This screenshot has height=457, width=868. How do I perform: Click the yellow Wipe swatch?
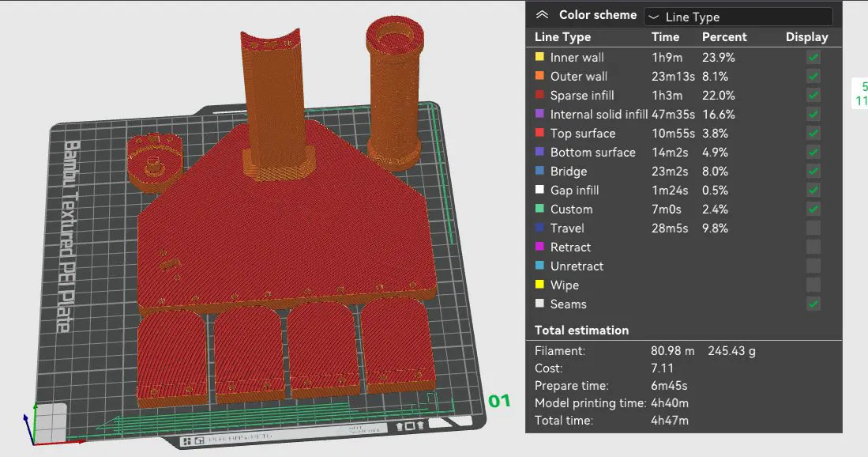click(539, 284)
